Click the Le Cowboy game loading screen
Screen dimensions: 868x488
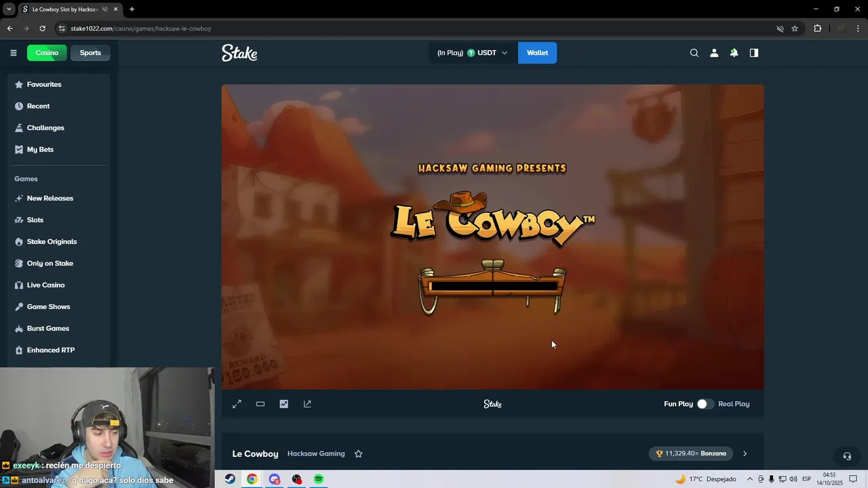492,237
